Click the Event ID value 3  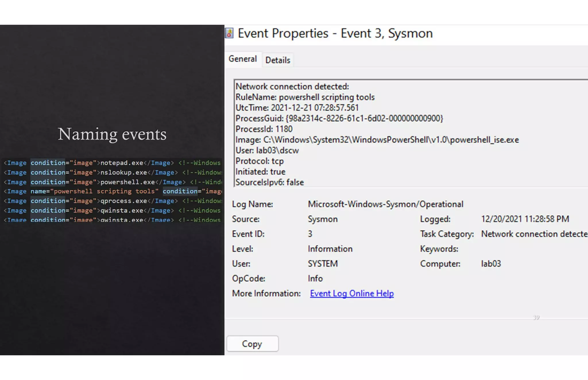(310, 234)
